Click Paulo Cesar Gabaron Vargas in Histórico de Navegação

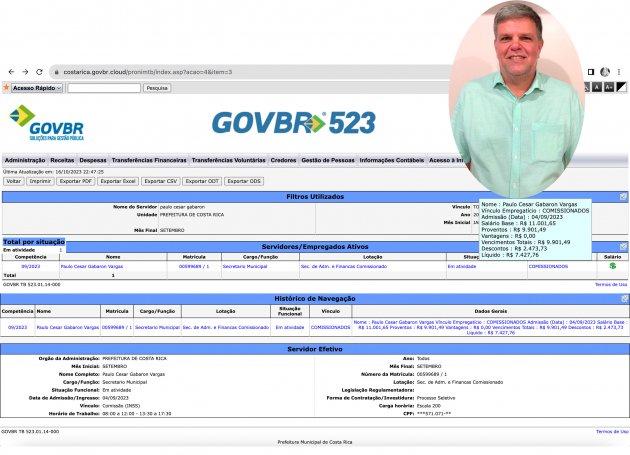coord(68,328)
